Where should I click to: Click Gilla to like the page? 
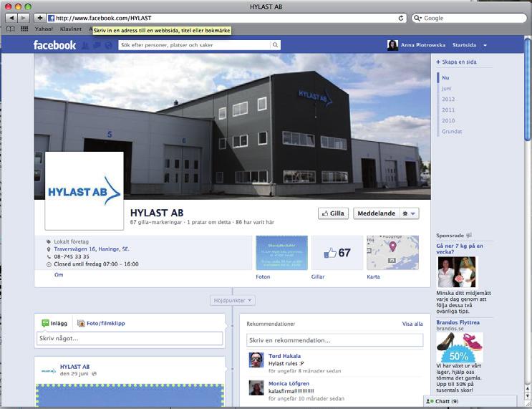point(333,213)
